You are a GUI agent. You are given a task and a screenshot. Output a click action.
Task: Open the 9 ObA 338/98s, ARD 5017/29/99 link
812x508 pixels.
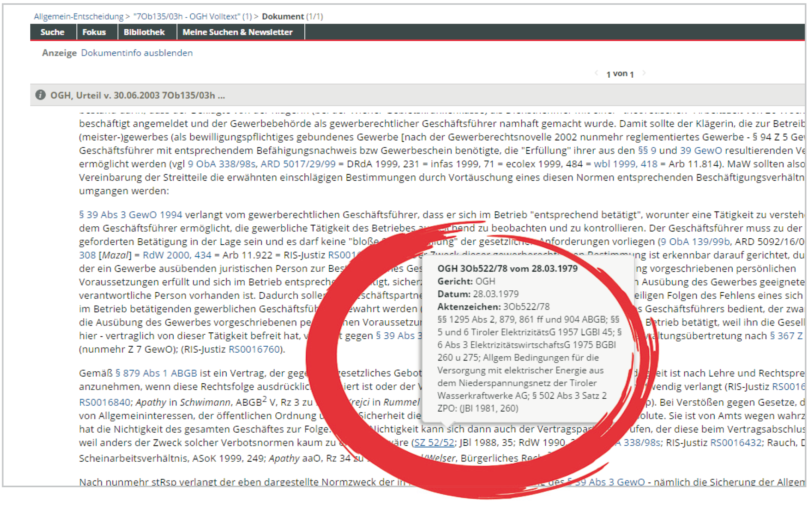coord(261,164)
